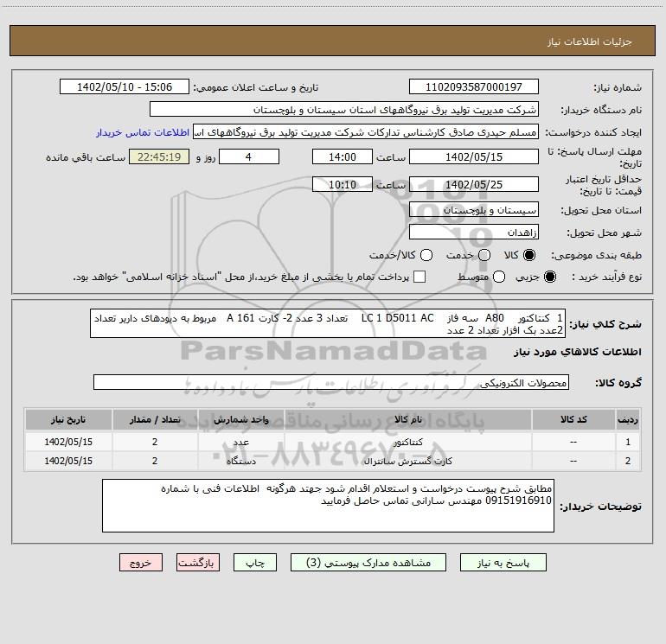Click the quantity cell of کارت گسترش سانترال row
The width and height of the screenshot is (666, 644).
[155, 461]
